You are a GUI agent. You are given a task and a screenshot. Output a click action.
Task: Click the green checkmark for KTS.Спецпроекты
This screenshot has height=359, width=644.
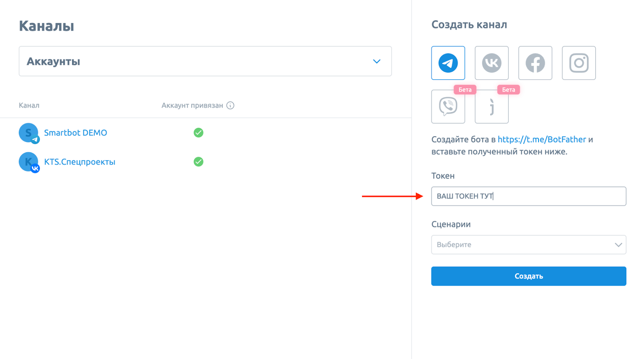[x=198, y=162]
